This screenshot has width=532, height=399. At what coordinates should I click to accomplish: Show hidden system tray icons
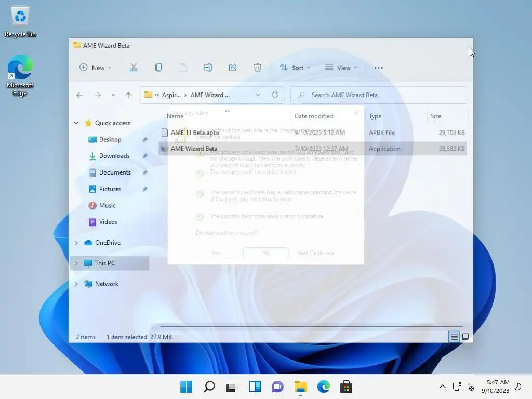coord(443,387)
